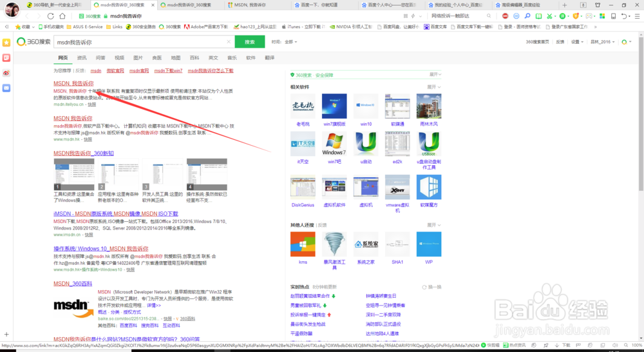Image resolution: width=644 pixels, height=352 pixels.
Task: Select the 资讯 search category tab
Action: (x=82, y=58)
